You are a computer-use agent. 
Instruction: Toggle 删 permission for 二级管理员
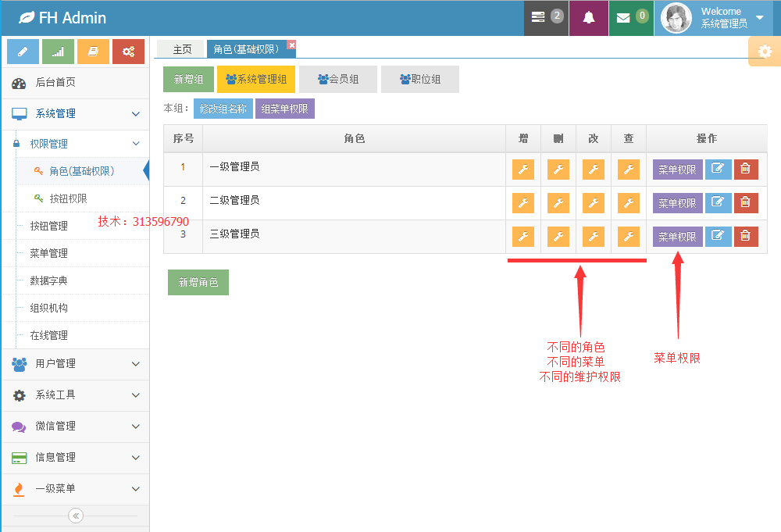(558, 203)
